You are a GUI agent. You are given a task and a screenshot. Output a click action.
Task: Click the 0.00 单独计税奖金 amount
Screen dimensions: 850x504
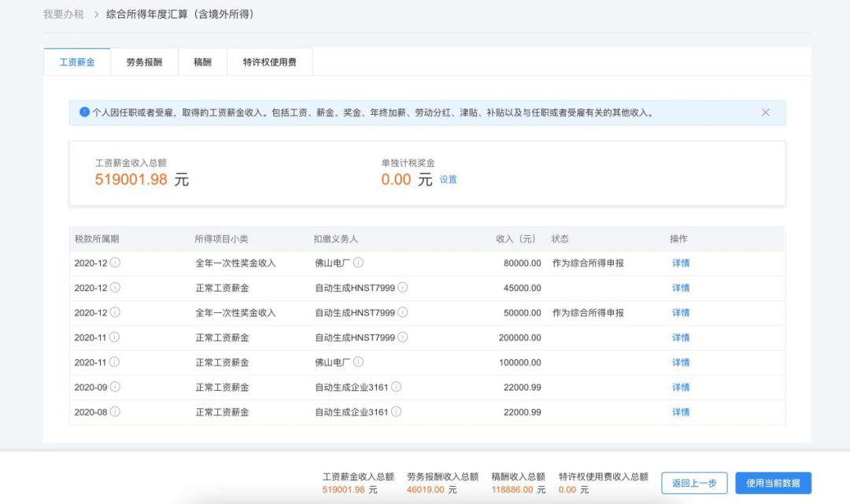(x=396, y=180)
